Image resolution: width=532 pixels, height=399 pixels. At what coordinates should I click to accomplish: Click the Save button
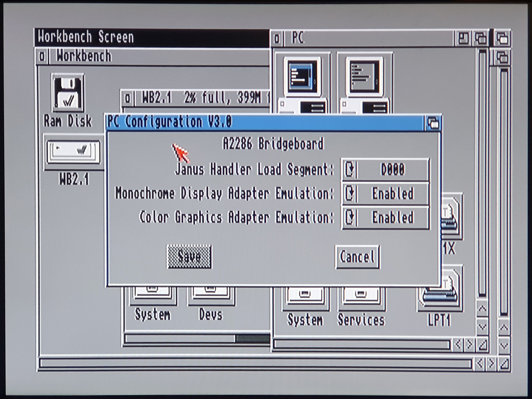coord(189,256)
